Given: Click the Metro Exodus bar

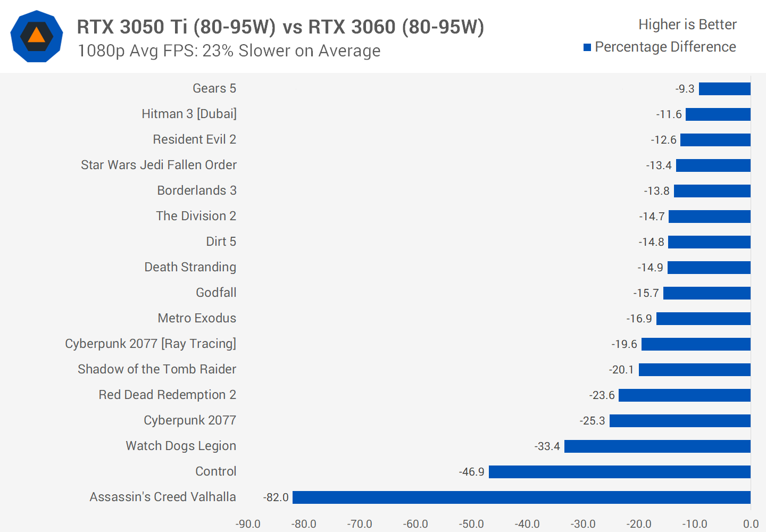Looking at the screenshot, I should (703, 319).
